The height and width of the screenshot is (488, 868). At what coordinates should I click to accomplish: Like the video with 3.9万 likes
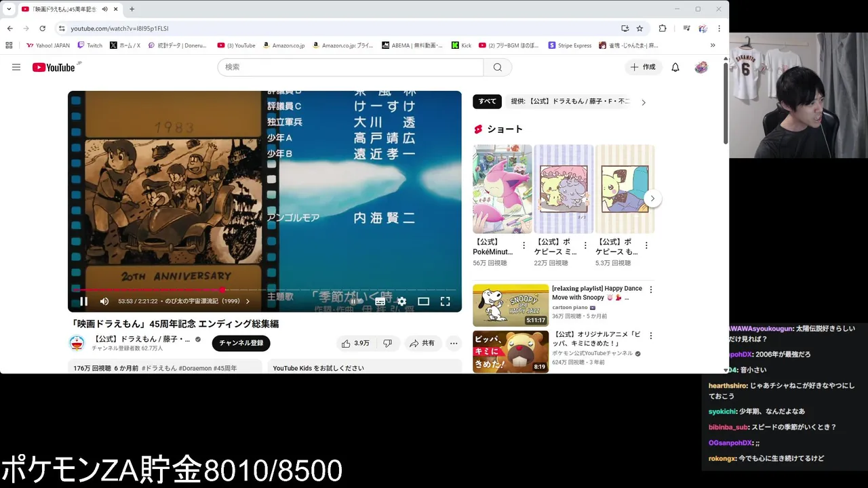(355, 344)
